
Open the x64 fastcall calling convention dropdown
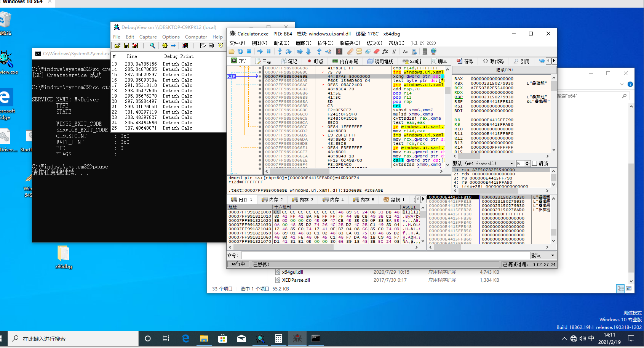511,164
